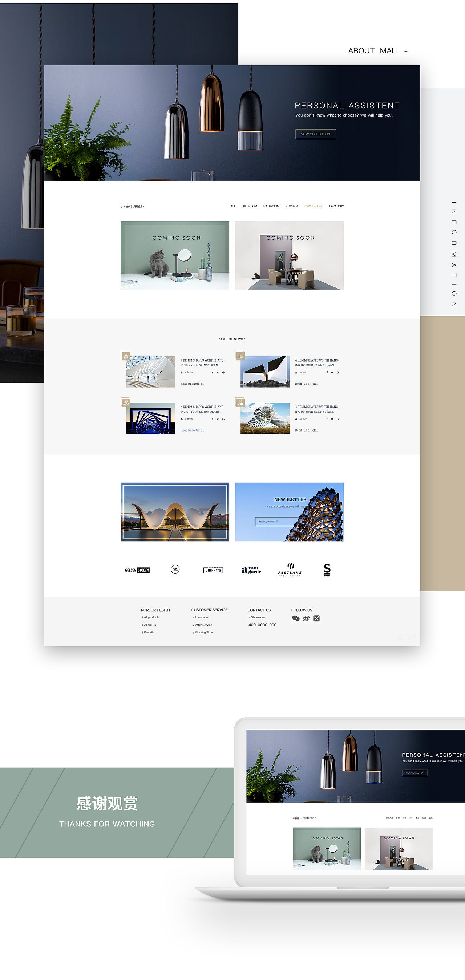Select the LIVING ROOM filter tab
The width and height of the screenshot is (465, 980).
[x=313, y=206]
